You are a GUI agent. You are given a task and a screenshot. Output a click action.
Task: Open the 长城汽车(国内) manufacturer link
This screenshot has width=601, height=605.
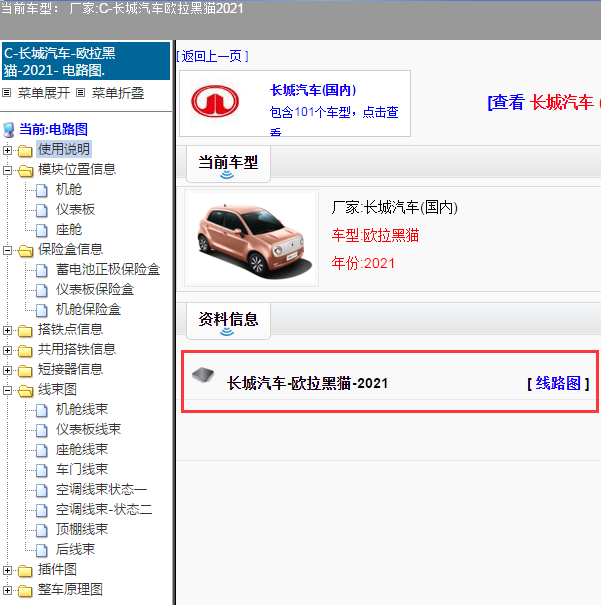coord(313,90)
